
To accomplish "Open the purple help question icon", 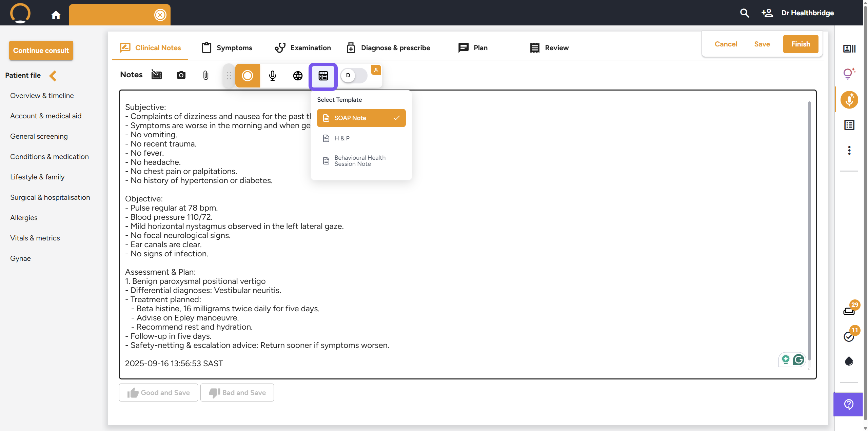I will (x=848, y=404).
